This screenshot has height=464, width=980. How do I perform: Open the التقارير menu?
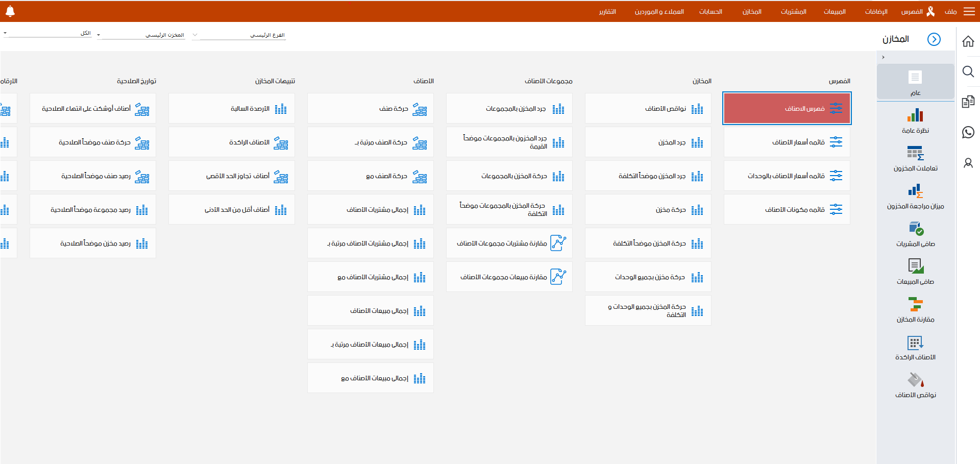point(608,11)
